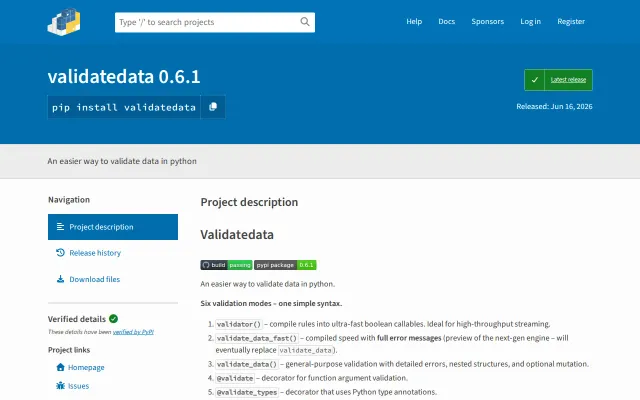
Task: Open the Issues project link
Action: point(78,386)
